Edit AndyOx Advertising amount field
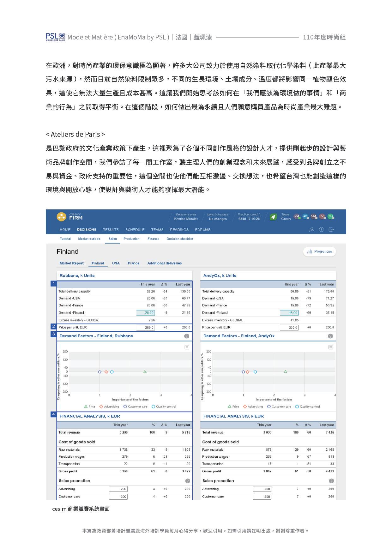The image size is (392, 554). point(262,489)
